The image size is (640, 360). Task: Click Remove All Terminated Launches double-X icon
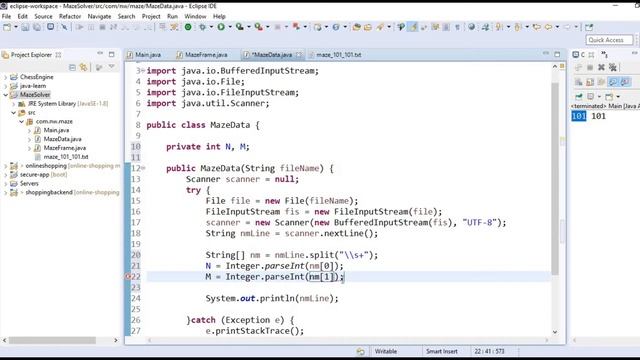(x=613, y=67)
